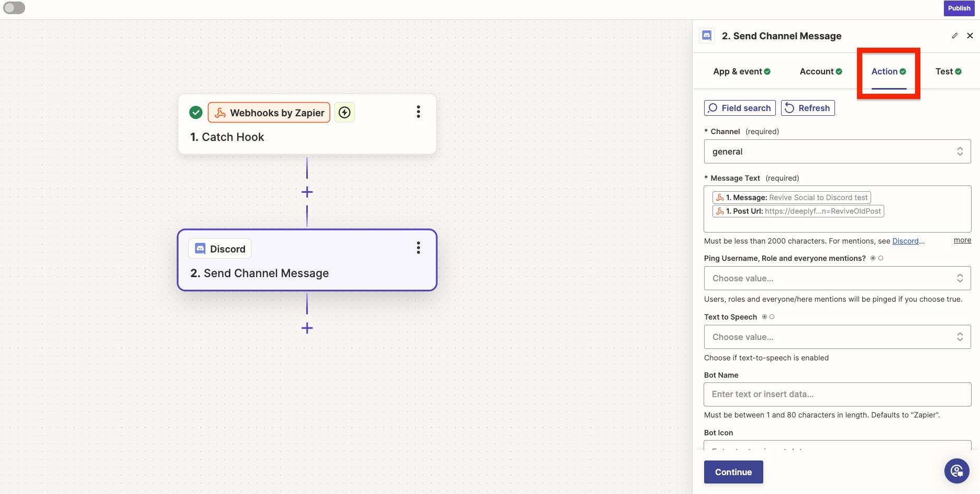Close the Send Channel Message panel
This screenshot has width=980, height=494.
pos(970,36)
